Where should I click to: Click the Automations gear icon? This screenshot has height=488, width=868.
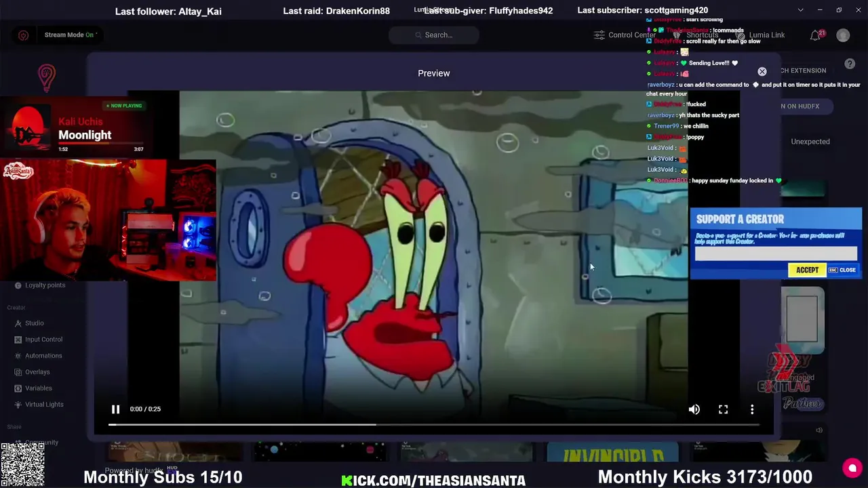[x=18, y=356]
